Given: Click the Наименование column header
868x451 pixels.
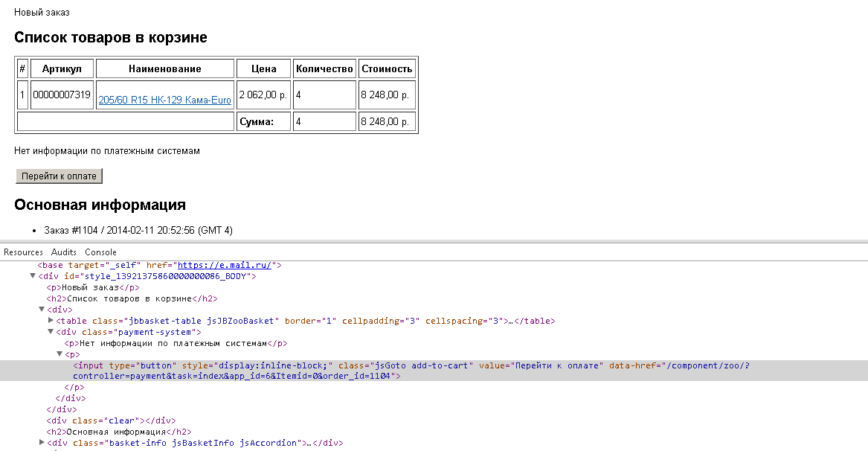Looking at the screenshot, I should [164, 68].
